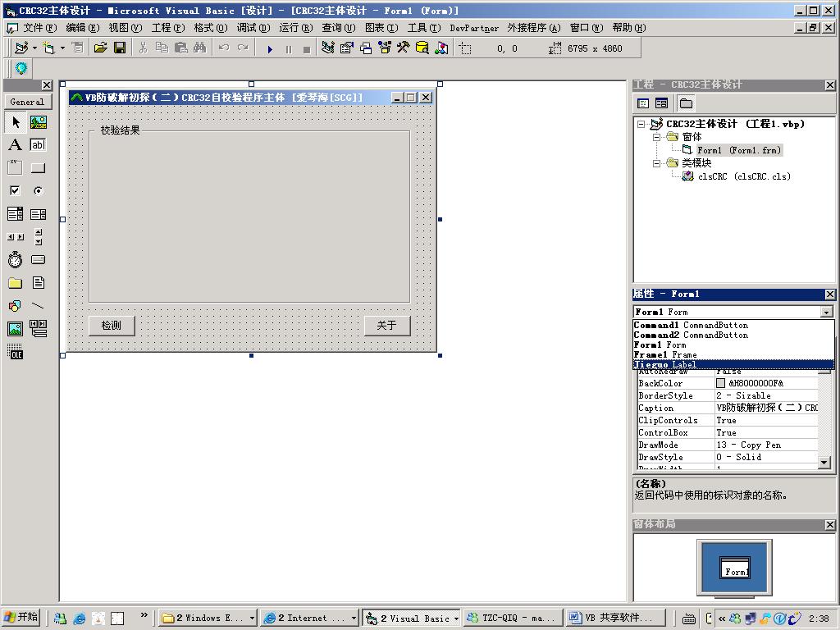Image resolution: width=840 pixels, height=630 pixels.
Task: Choose Jieguo Label from object list
Action: [x=733, y=364]
